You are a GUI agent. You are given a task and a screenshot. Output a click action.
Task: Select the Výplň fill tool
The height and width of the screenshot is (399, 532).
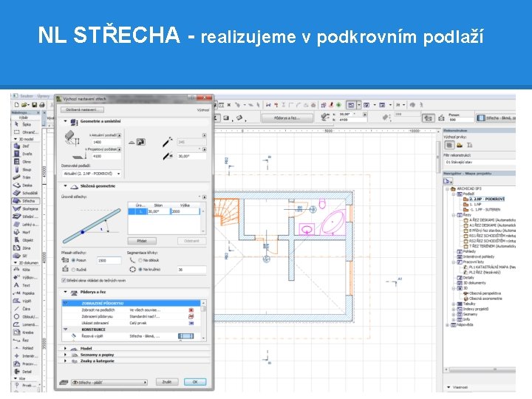[23, 301]
